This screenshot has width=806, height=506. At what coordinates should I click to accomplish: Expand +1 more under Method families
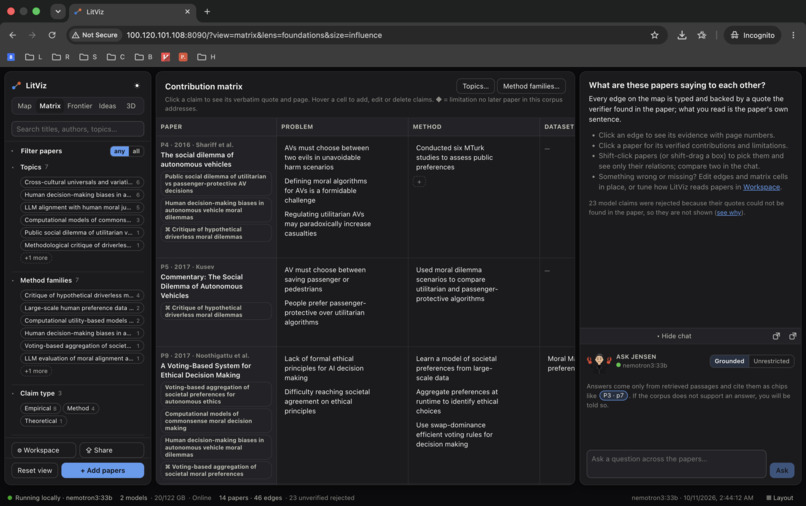point(36,371)
